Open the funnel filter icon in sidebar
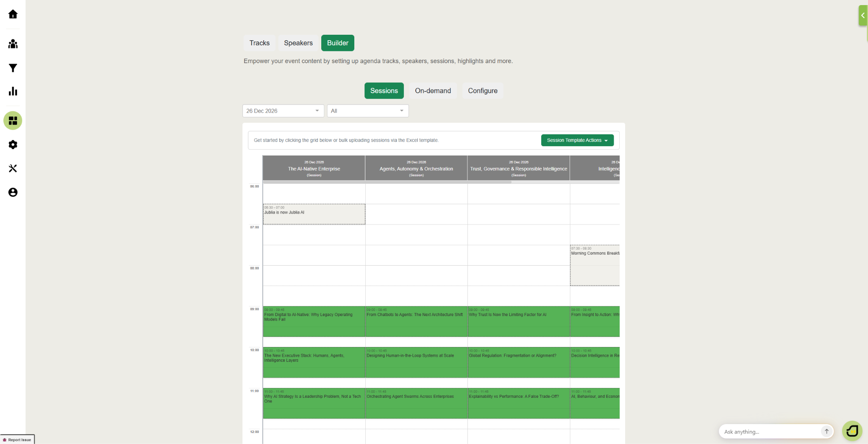868x444 pixels. pyautogui.click(x=13, y=68)
